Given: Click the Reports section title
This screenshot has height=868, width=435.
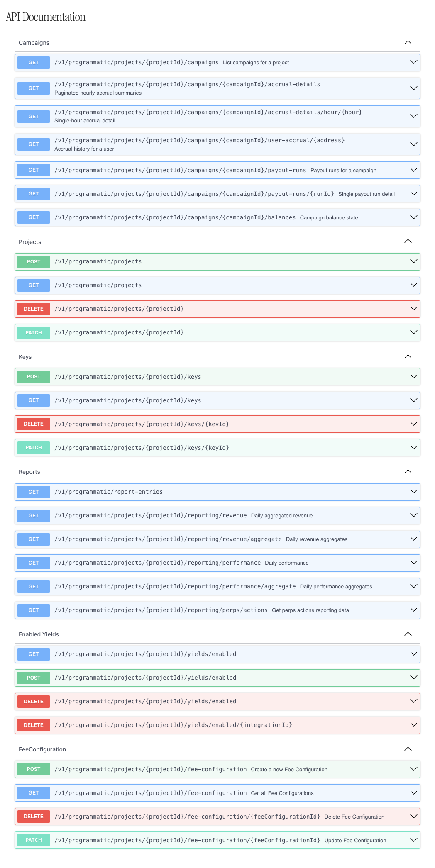Looking at the screenshot, I should pyautogui.click(x=29, y=472).
